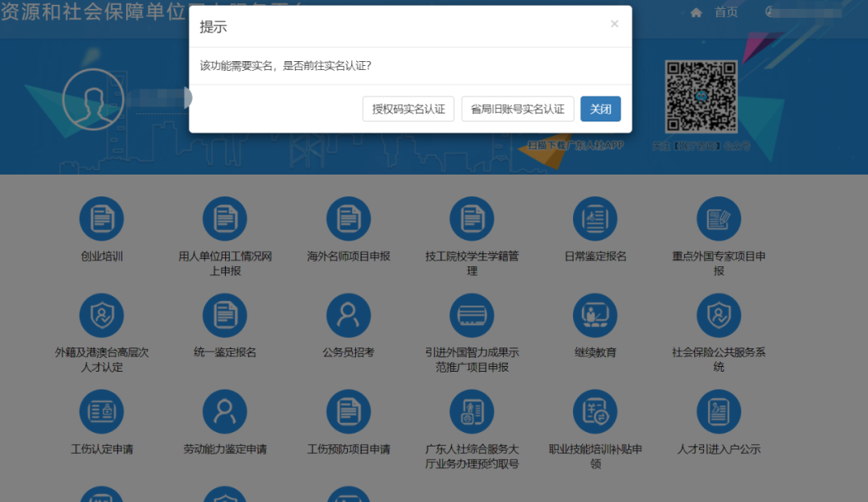Click the 授权码实名认证 button

(408, 109)
